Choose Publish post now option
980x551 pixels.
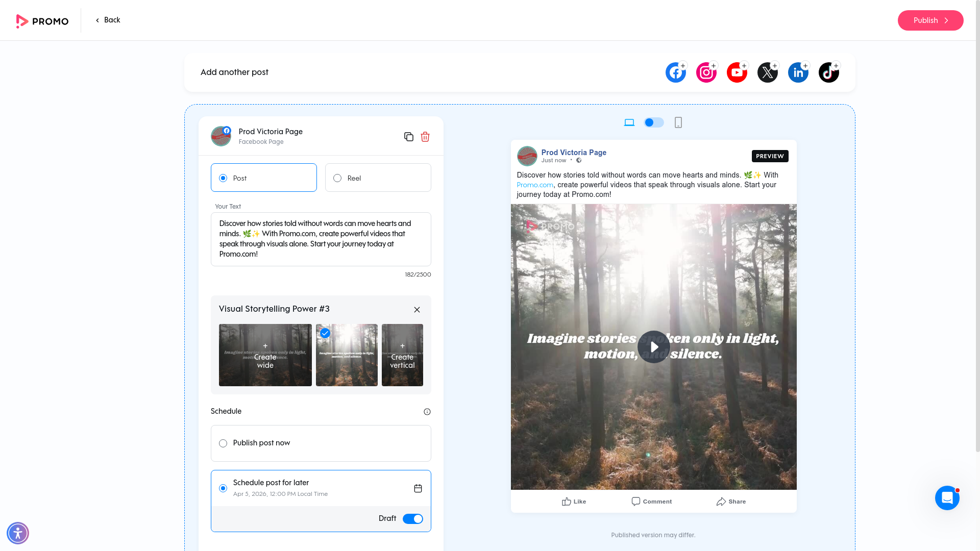pyautogui.click(x=223, y=443)
